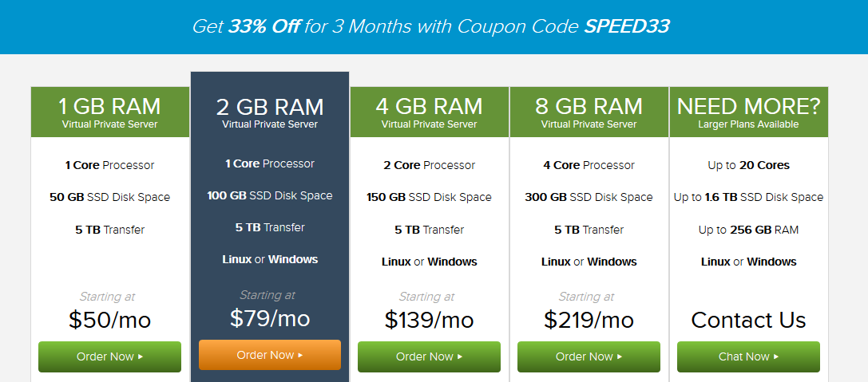The width and height of the screenshot is (868, 382).
Task: Order the $219/mo 8 GB plan
Action: (589, 356)
